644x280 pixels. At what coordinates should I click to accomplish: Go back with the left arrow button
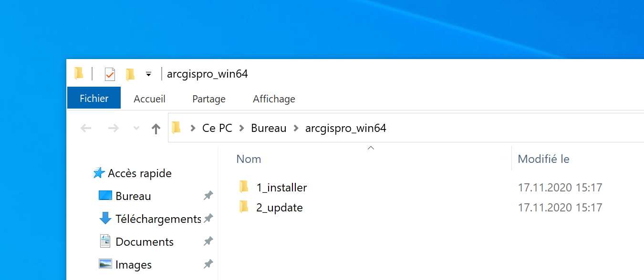coord(86,128)
